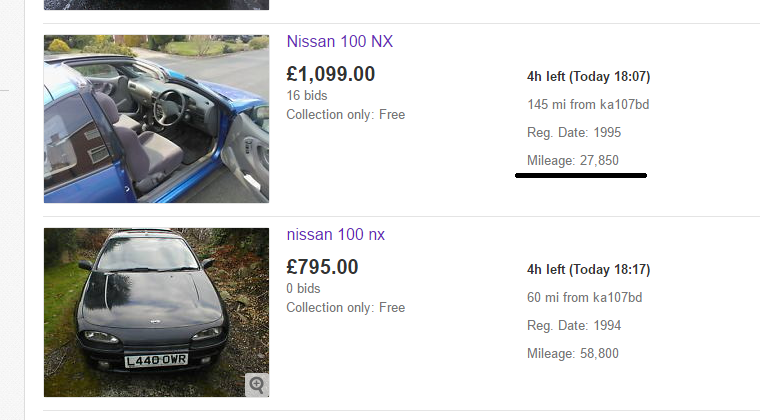The image size is (760, 420).
Task: Click the partial listing image at top
Action: click(x=156, y=5)
